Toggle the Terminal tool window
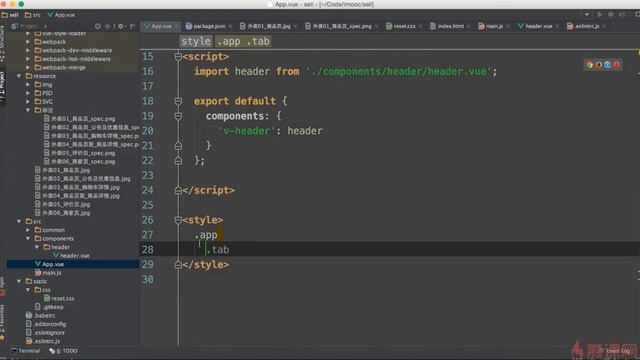 tap(26, 351)
